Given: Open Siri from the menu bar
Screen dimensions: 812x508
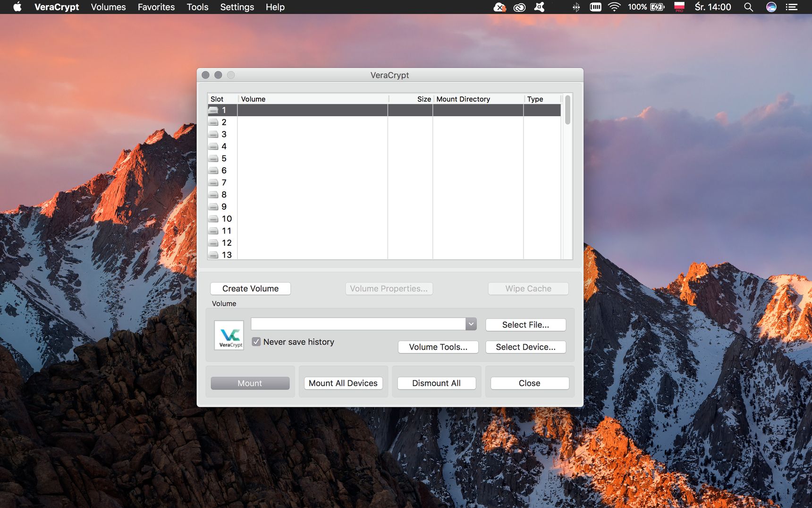Looking at the screenshot, I should (x=771, y=7).
